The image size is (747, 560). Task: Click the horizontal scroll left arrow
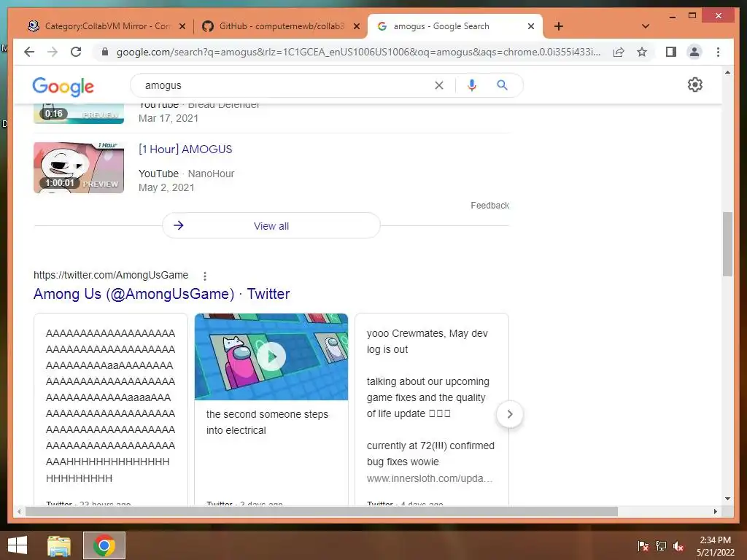(19, 511)
